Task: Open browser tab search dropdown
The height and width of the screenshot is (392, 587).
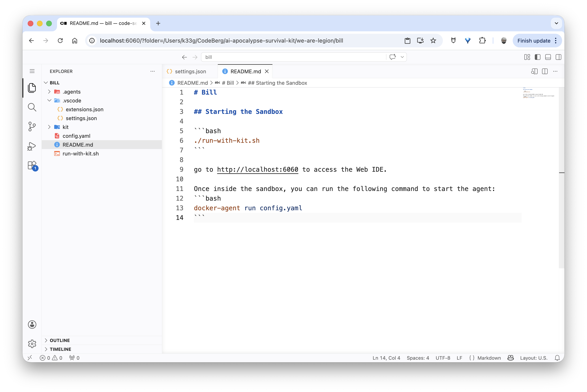Action: [556, 23]
